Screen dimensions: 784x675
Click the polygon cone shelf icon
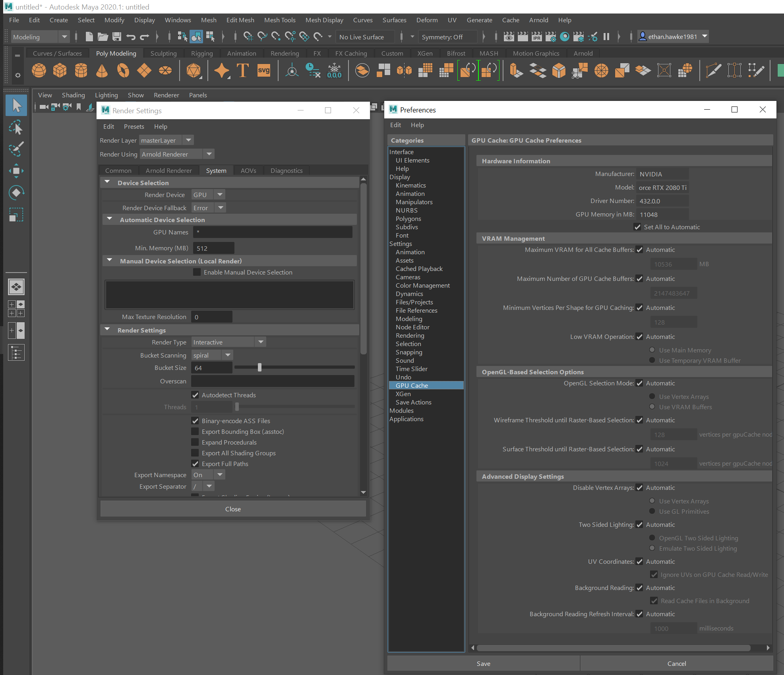click(102, 71)
